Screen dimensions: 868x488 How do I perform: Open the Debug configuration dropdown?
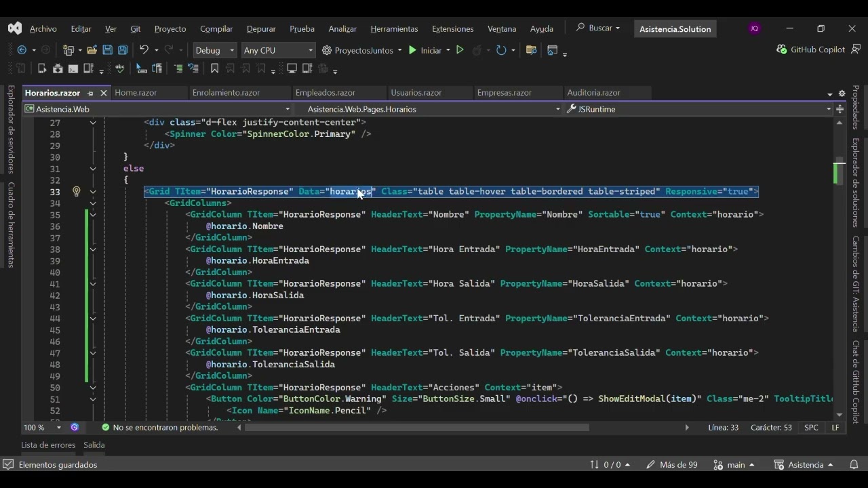215,50
